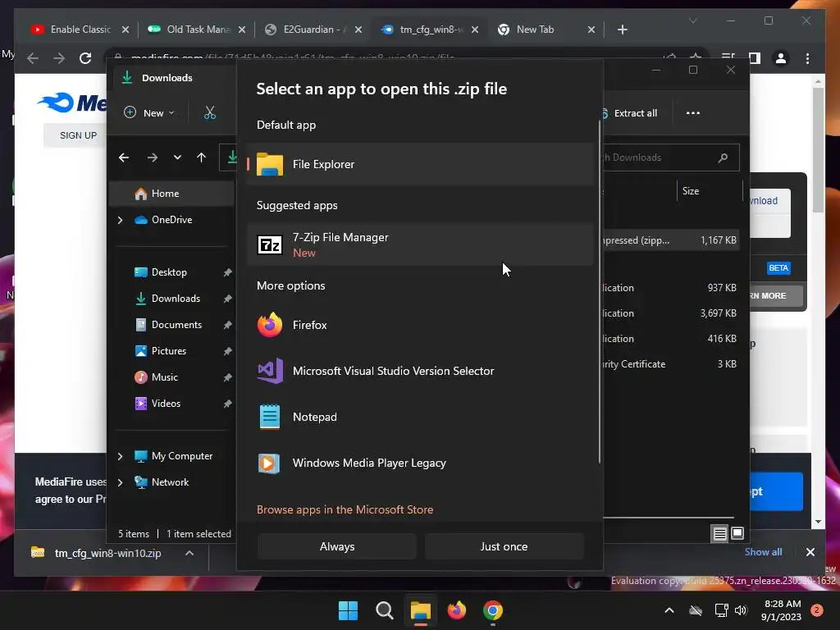This screenshot has width=840, height=630.
Task: Expand the OneDrive tree node
Action: click(120, 220)
